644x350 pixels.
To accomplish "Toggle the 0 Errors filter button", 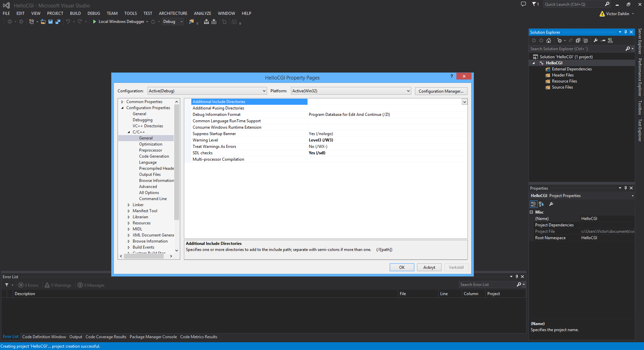I will (28, 285).
